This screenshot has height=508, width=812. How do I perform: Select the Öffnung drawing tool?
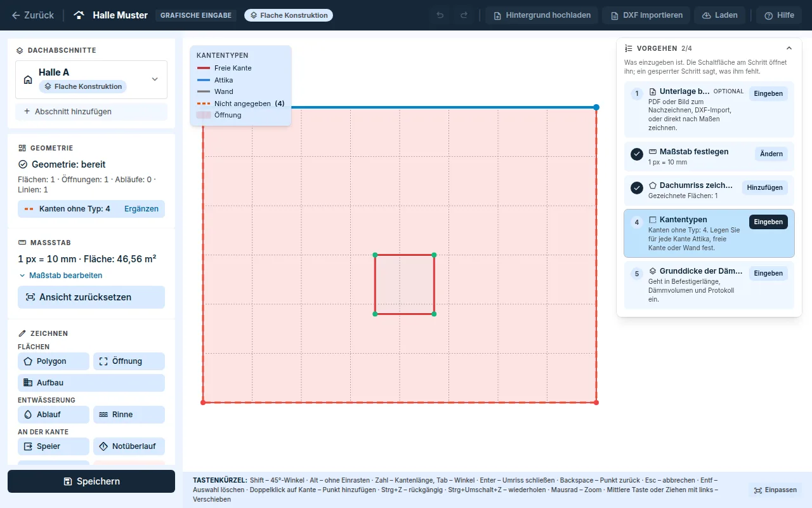[129, 361]
